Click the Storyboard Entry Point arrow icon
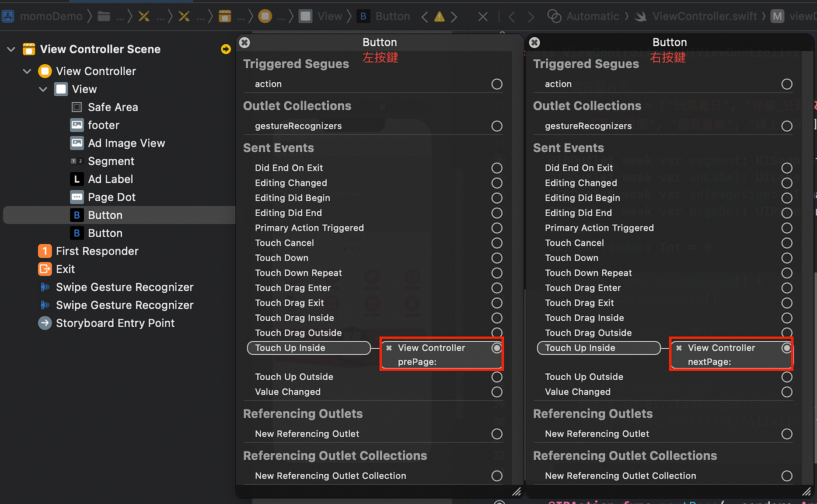Screen dimensions: 817x504 point(46,323)
